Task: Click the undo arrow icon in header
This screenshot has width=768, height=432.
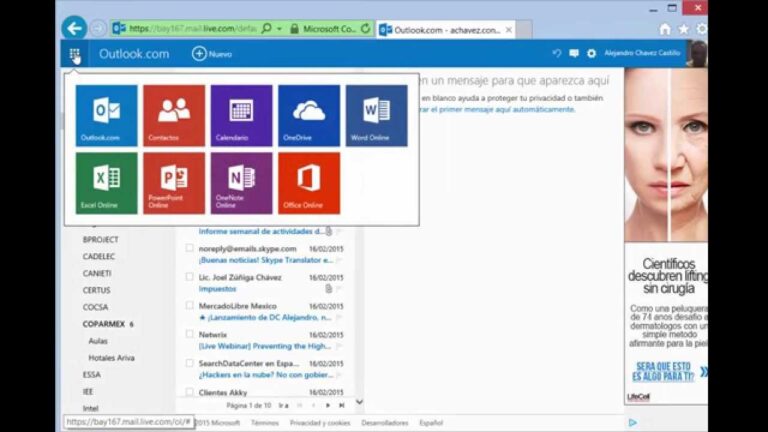Action: coord(556,53)
